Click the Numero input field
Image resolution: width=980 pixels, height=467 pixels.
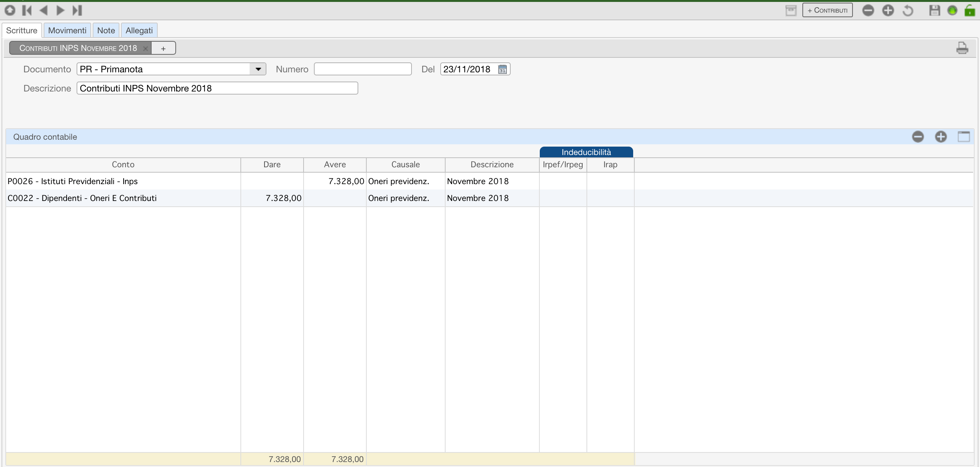click(x=363, y=69)
